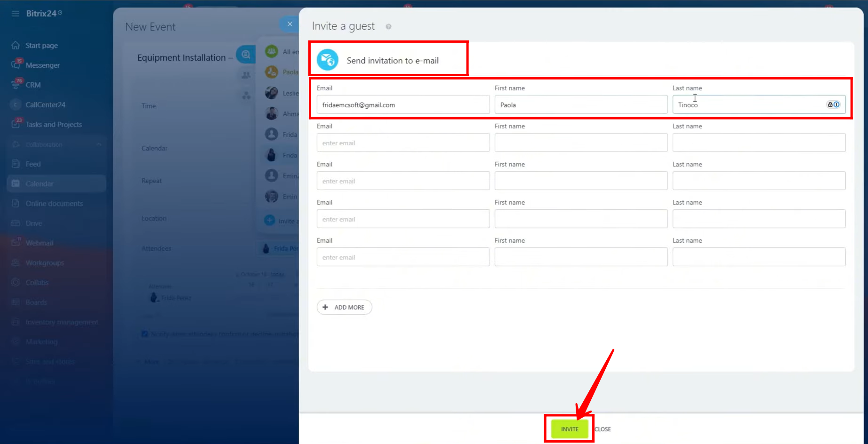Open Messenger in the left sidebar
Viewport: 868px width, 444px height.
(42, 65)
